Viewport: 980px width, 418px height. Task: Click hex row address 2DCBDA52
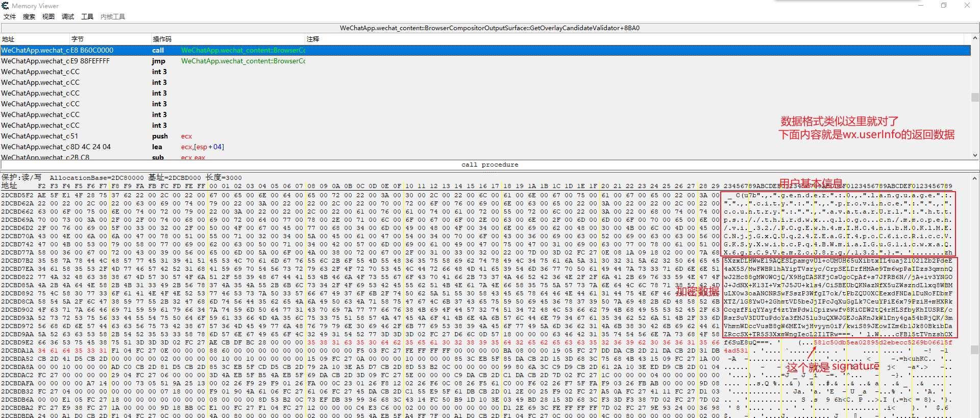click(17, 359)
